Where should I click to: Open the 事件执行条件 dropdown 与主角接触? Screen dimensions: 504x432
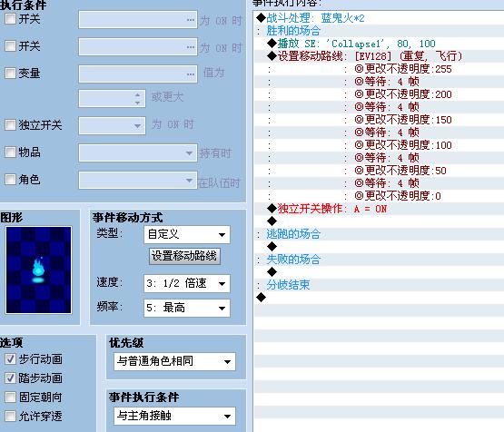[x=174, y=416]
